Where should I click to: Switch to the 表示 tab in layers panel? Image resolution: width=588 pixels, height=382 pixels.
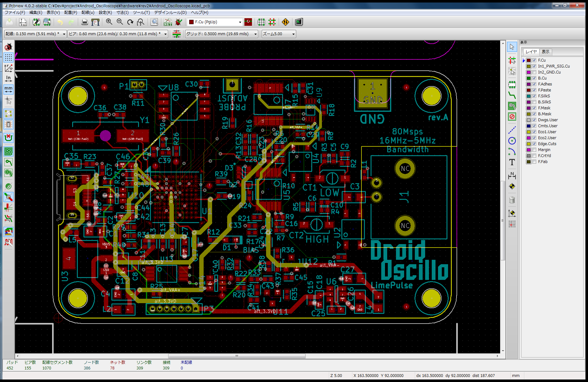pyautogui.click(x=546, y=52)
